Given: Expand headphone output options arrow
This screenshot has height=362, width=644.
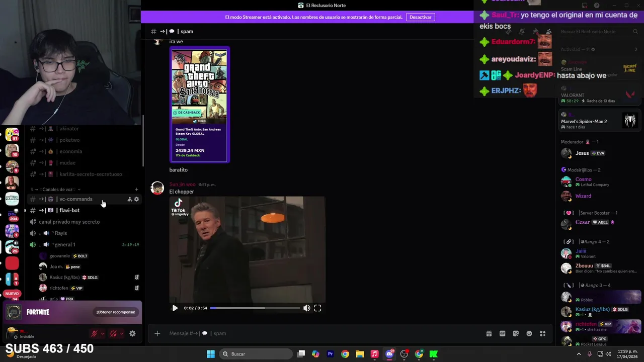Looking at the screenshot, I should (x=122, y=333).
